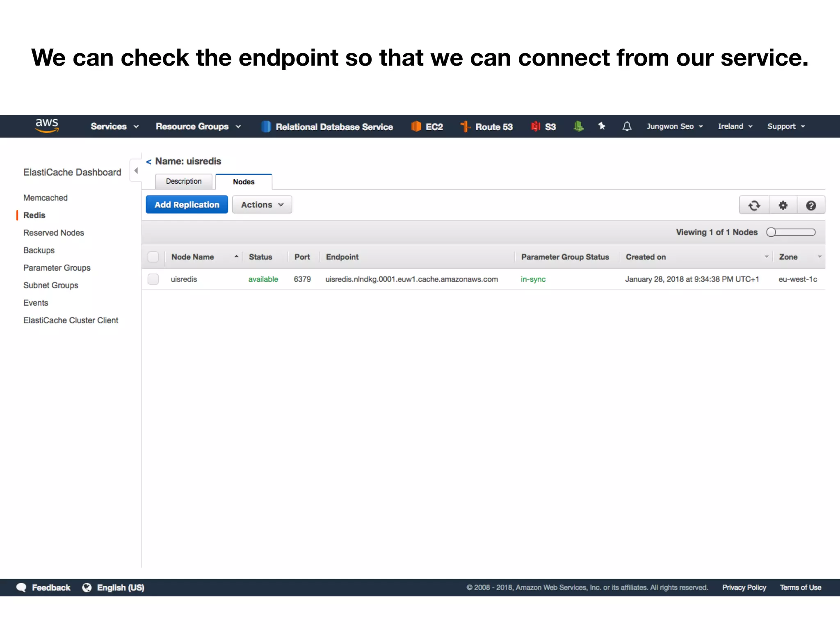This screenshot has width=840, height=630.
Task: Click the pin shortcuts icon
Action: 602,126
